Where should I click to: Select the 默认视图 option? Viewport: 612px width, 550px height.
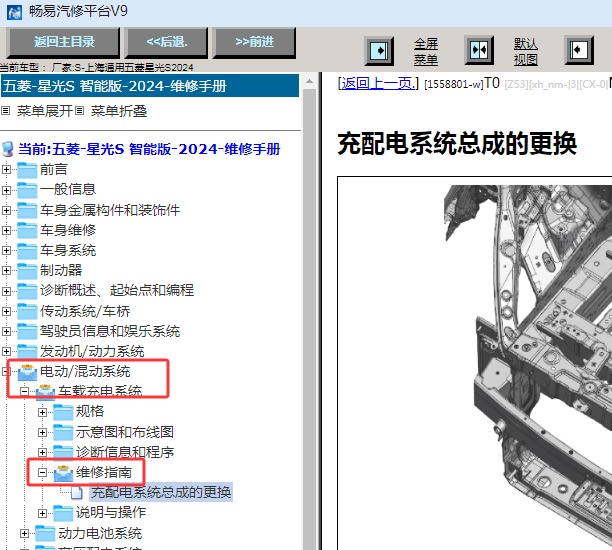coord(526,52)
